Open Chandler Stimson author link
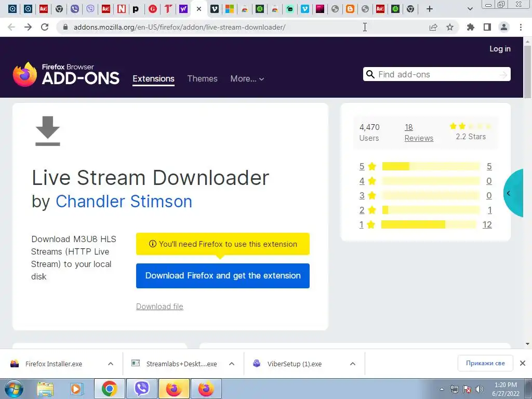 [124, 201]
